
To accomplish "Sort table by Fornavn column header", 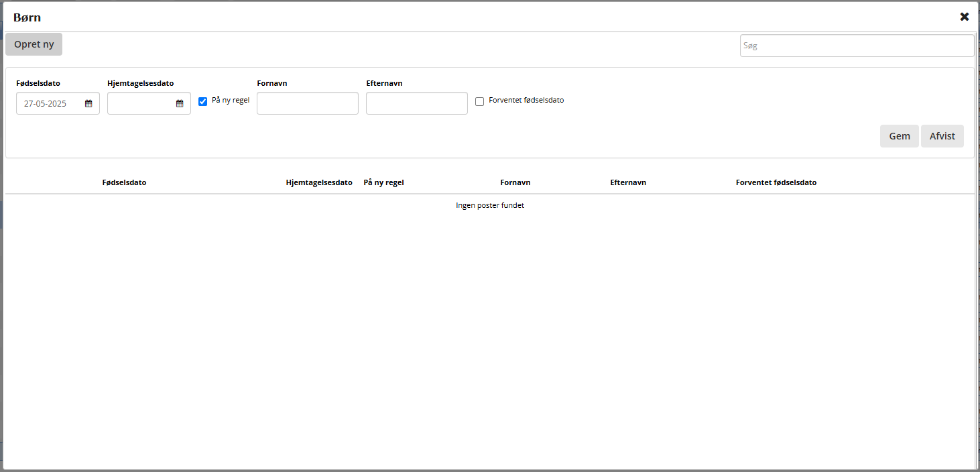I will pyautogui.click(x=515, y=182).
